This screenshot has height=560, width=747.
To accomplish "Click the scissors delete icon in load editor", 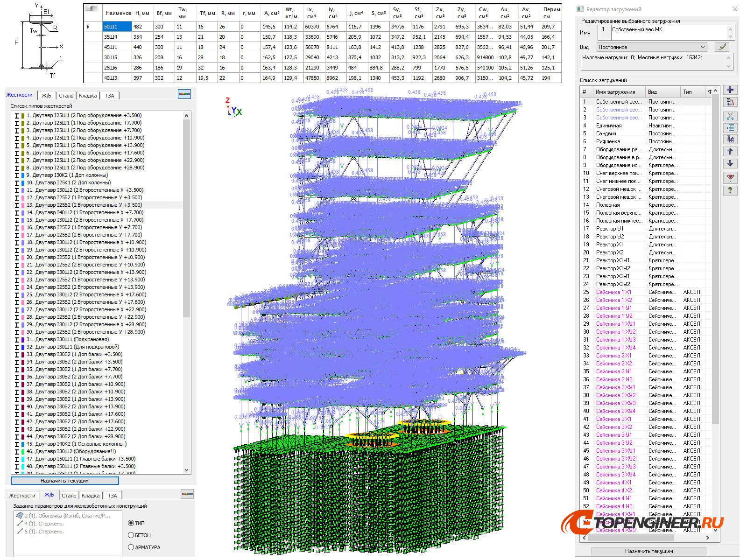I will click(730, 116).
